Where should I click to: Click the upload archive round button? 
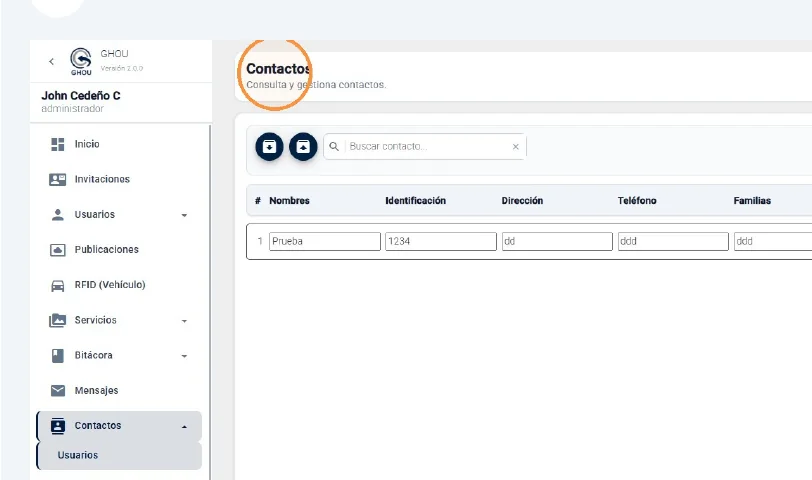[x=303, y=147]
